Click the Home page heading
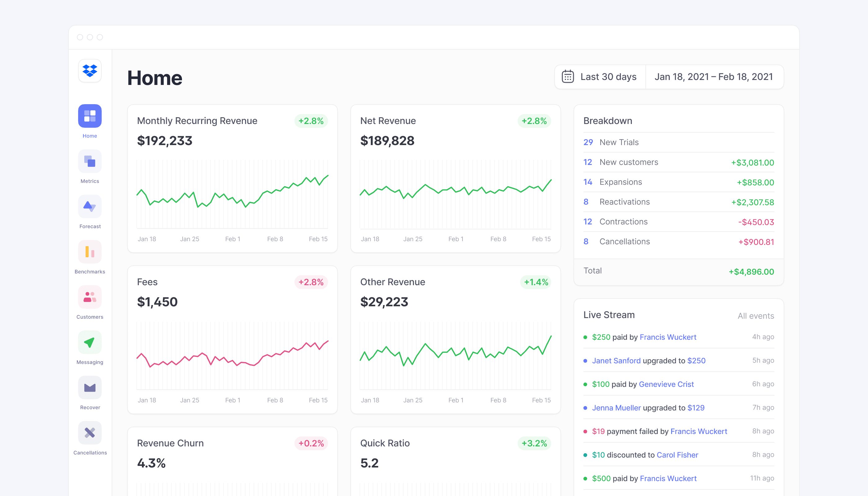Image resolution: width=868 pixels, height=496 pixels. [155, 78]
